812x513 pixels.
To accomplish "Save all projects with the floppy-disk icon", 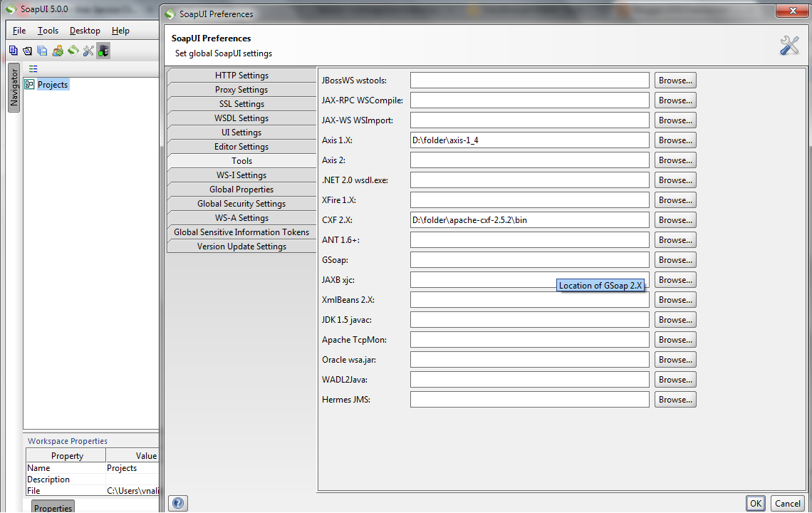I will pos(41,50).
